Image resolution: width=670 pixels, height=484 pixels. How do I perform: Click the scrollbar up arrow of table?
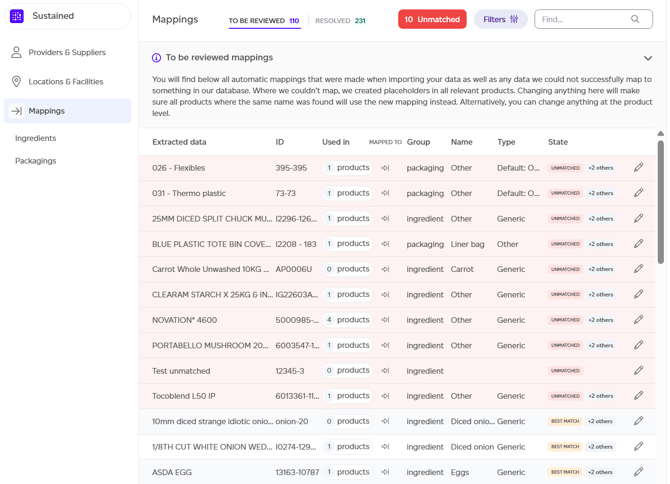(x=661, y=134)
